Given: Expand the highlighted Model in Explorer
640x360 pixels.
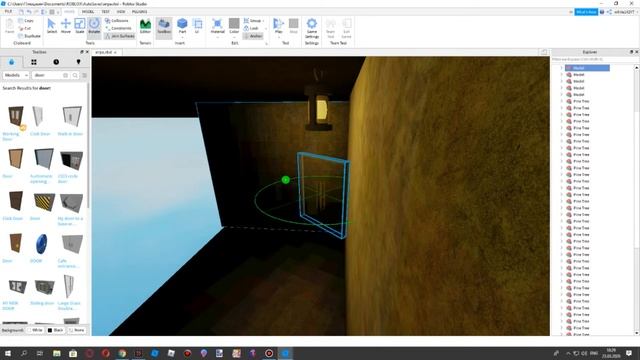Looking at the screenshot, I should click(x=562, y=68).
